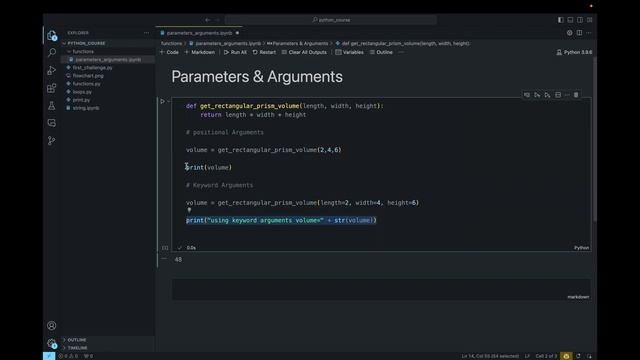Open functions.py in explorer

[x=108, y=84]
